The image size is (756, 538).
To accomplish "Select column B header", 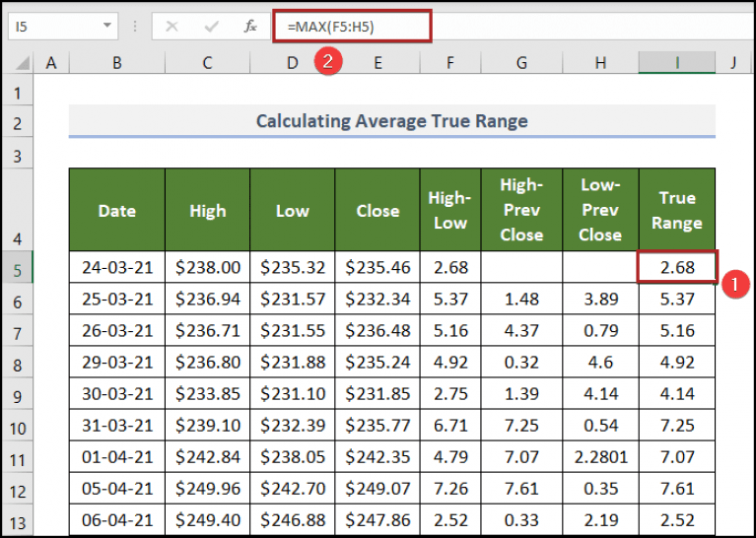I will coord(116,63).
